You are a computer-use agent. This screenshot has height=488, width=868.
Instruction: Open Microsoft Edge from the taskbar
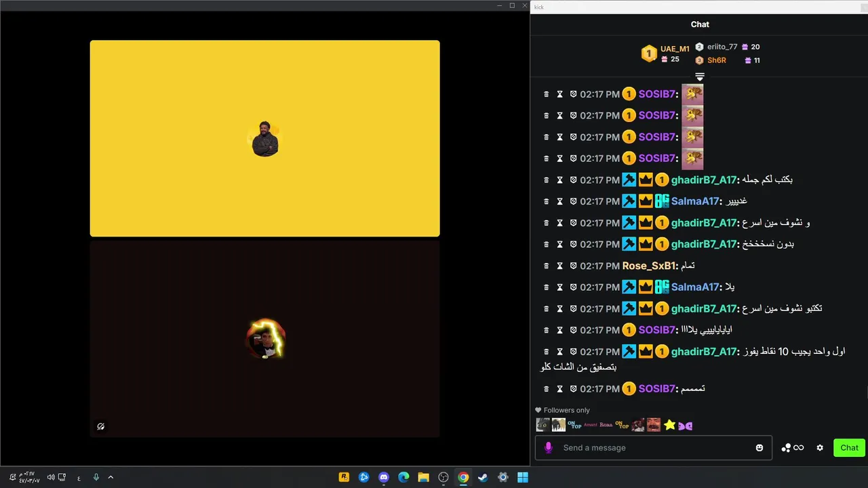(403, 477)
